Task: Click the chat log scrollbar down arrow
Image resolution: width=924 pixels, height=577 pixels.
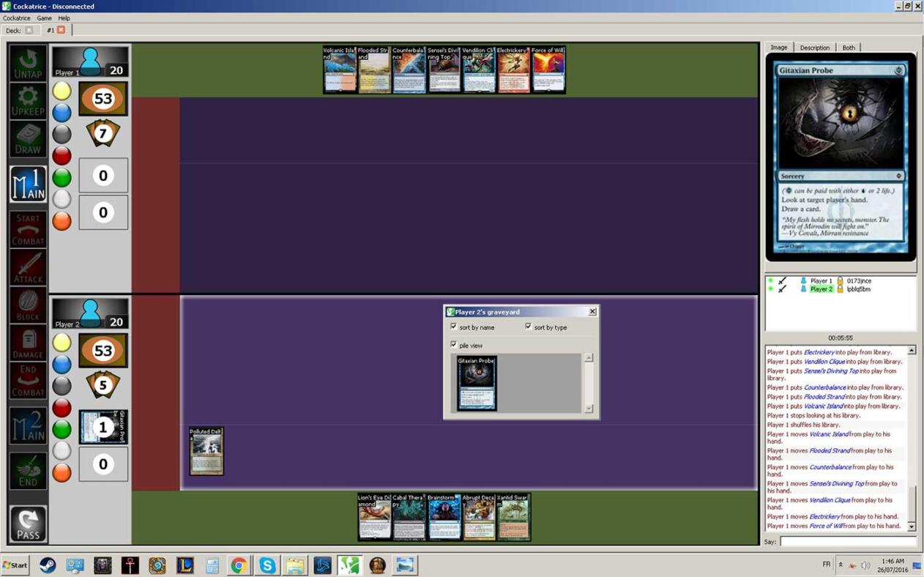Action: [x=912, y=526]
